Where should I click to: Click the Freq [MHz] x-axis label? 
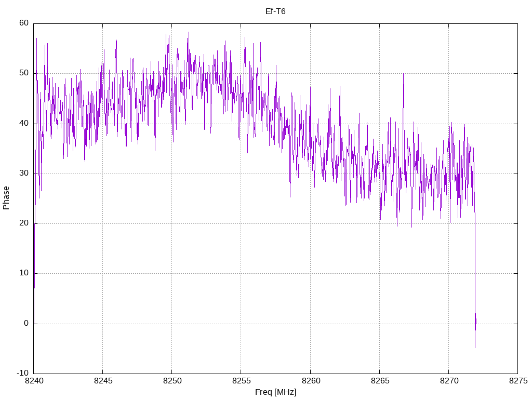tap(275, 392)
